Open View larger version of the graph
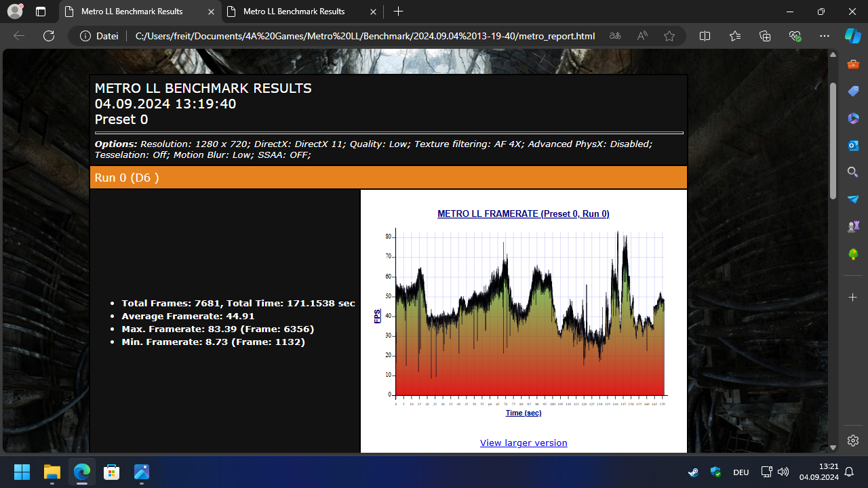 [523, 443]
